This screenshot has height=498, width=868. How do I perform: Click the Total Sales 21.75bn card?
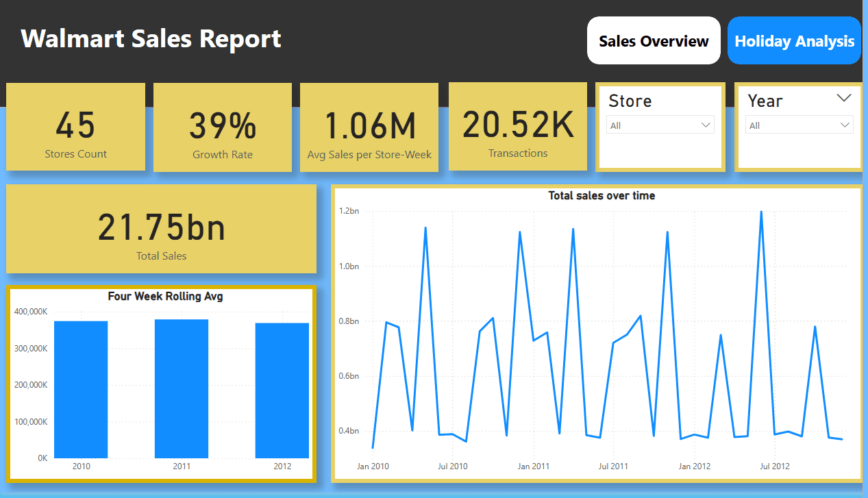(161, 229)
